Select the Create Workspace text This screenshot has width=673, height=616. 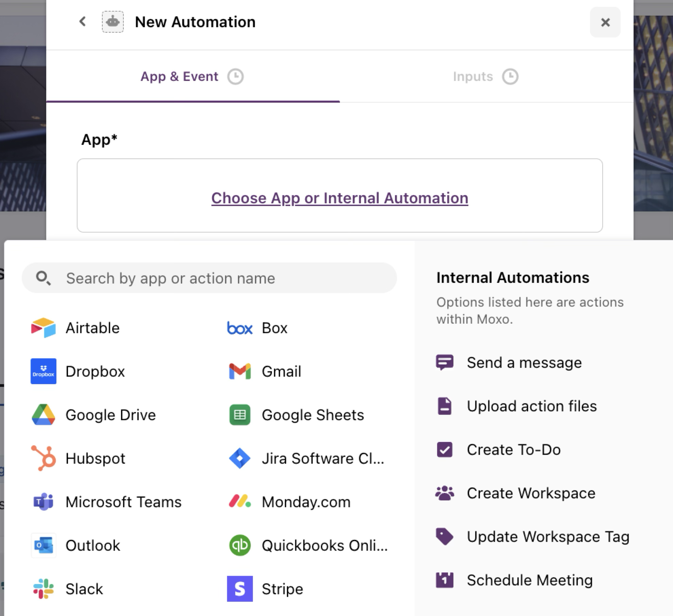tap(531, 493)
